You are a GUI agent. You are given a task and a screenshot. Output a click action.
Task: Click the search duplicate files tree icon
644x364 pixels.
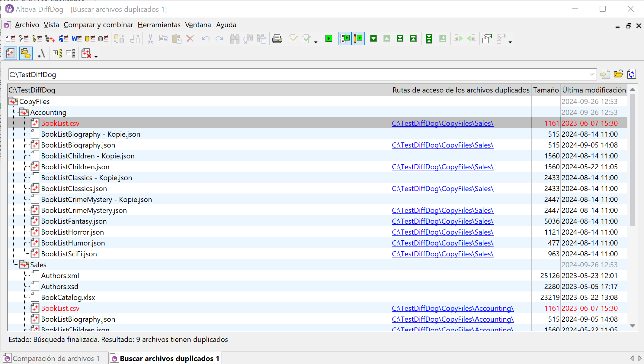(50, 39)
